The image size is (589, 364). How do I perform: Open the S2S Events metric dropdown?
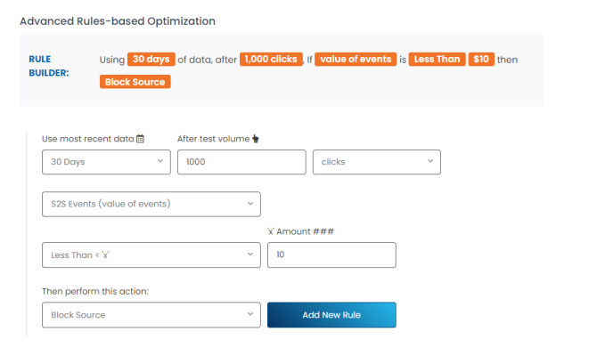coord(151,204)
